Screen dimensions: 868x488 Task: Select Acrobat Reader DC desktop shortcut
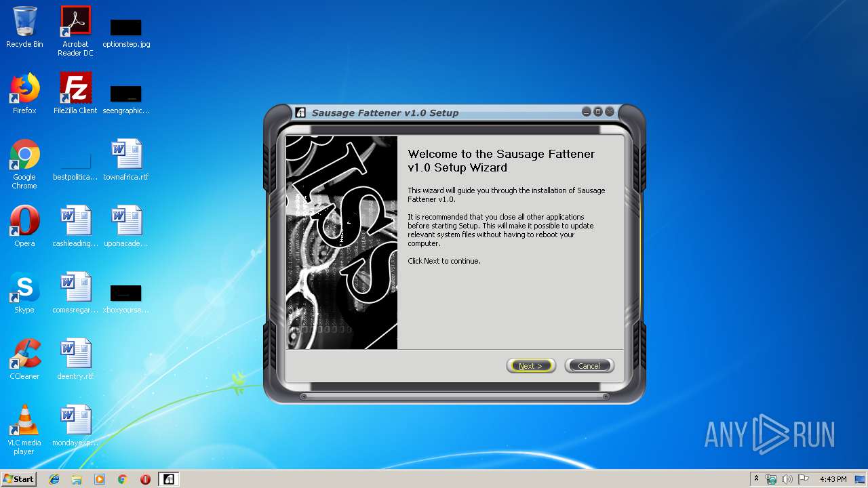pos(75,31)
